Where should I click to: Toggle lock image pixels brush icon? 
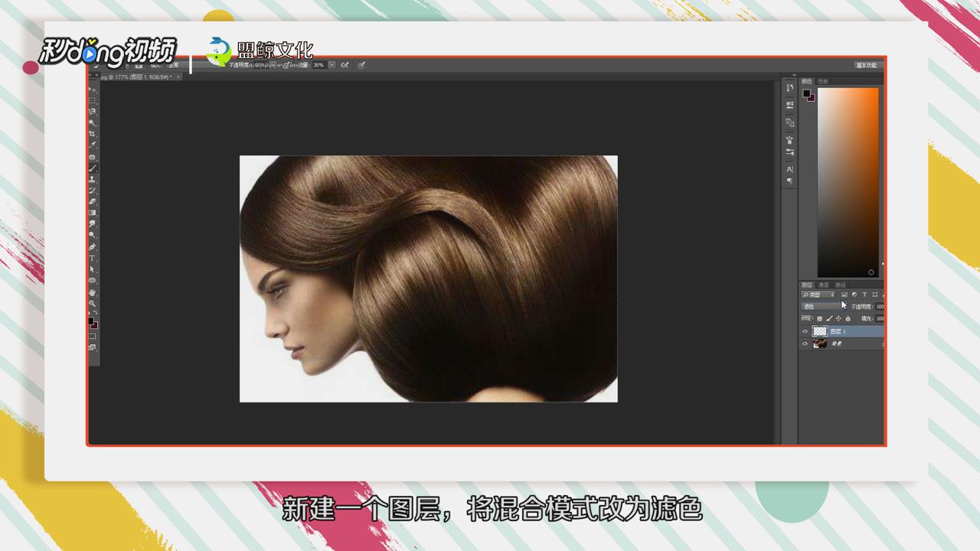(x=829, y=318)
